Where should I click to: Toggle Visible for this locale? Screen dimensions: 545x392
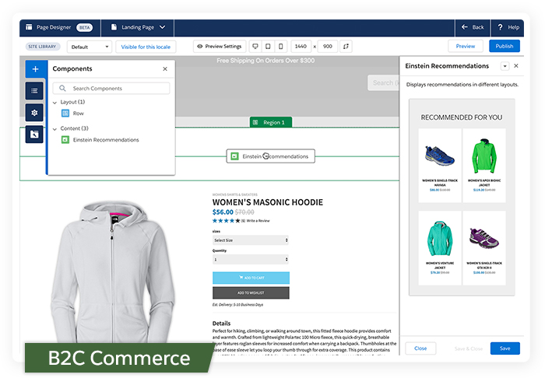pyautogui.click(x=146, y=47)
